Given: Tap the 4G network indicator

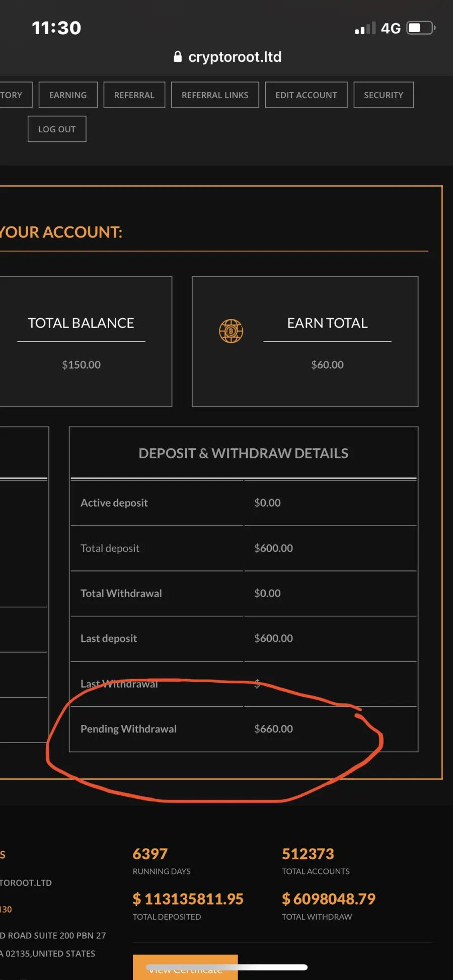Looking at the screenshot, I should pyautogui.click(x=391, y=28).
